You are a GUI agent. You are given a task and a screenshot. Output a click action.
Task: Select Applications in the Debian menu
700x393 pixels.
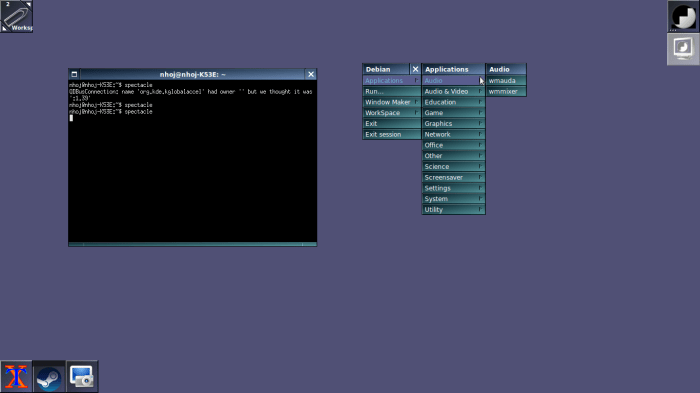(x=392, y=80)
